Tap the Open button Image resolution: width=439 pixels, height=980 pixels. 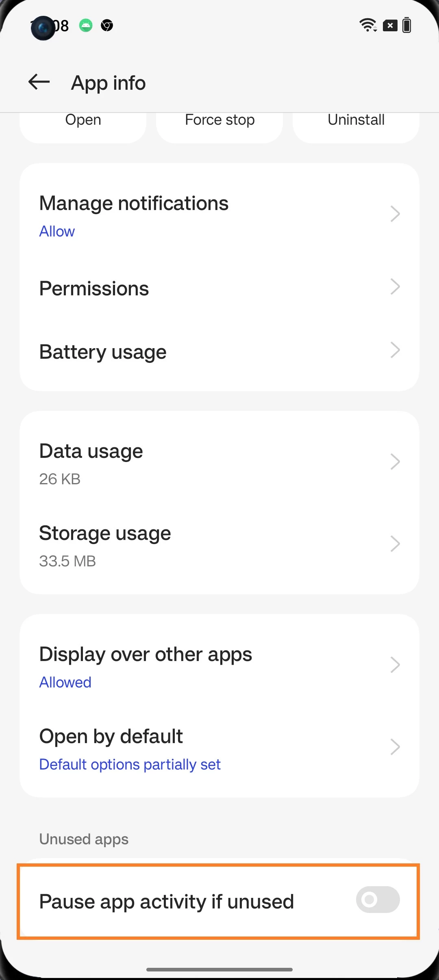tap(83, 122)
